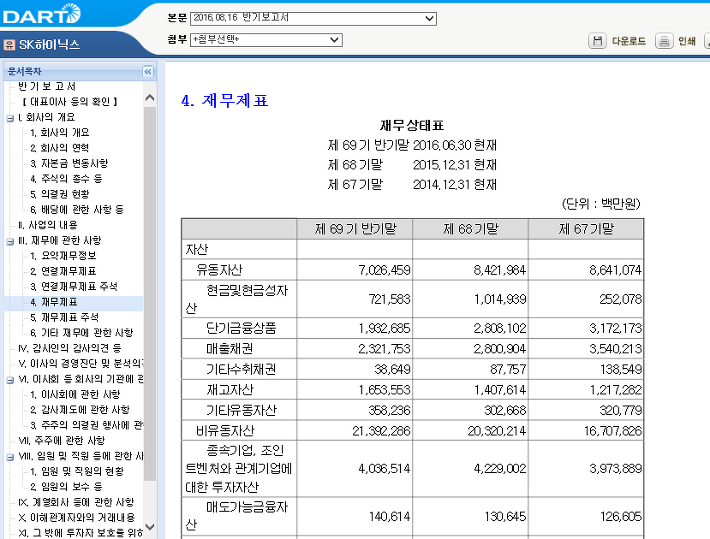Click the 재무상태표 table title
710x539 pixels.
(x=412, y=125)
